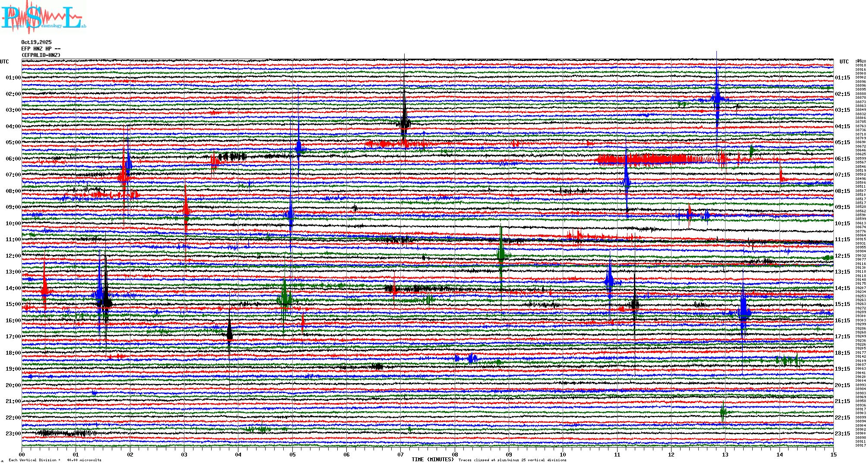Click the Traces clipped footnote text

pyautogui.click(x=512, y=460)
